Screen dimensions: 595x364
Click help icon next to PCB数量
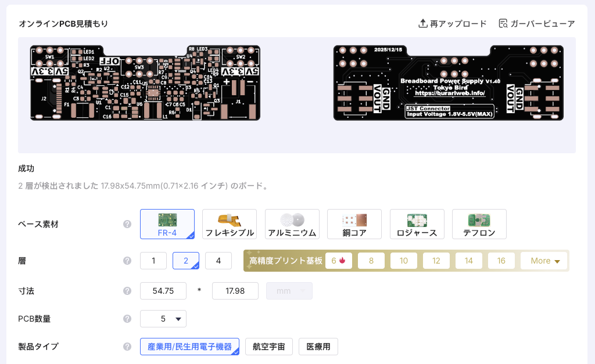click(127, 319)
